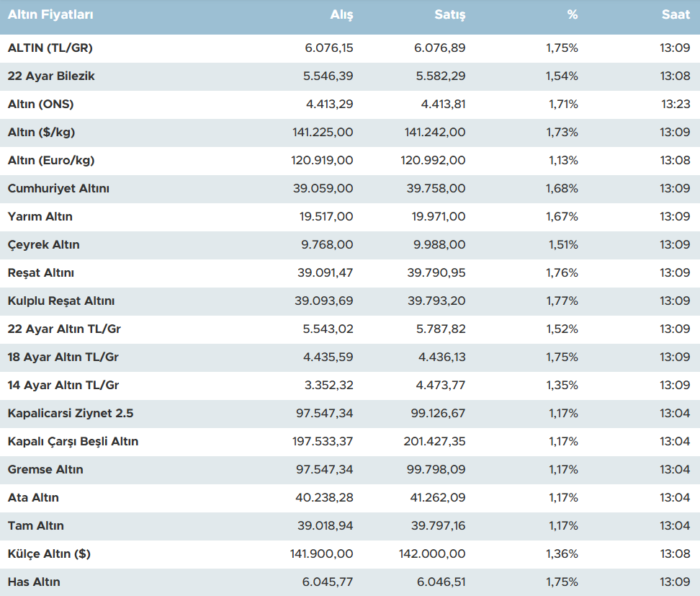
Task: Open Kulplu Reşat Altını entry
Action: click(x=61, y=301)
